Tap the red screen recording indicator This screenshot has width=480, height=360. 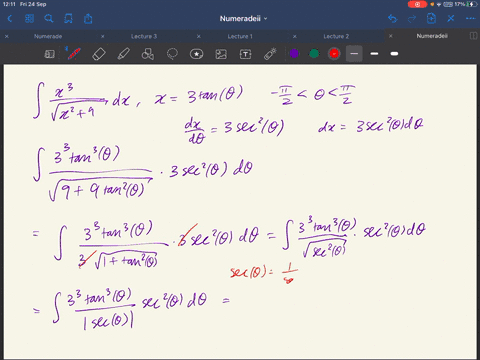point(417,4)
